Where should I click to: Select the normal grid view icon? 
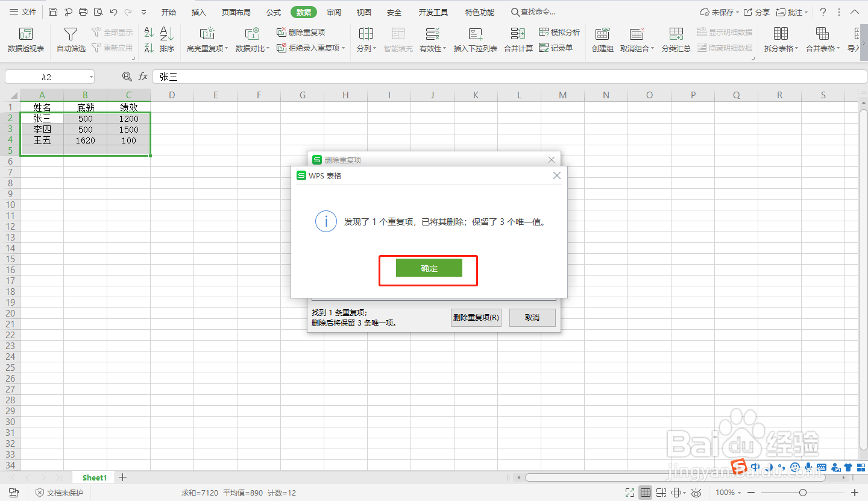pos(646,493)
